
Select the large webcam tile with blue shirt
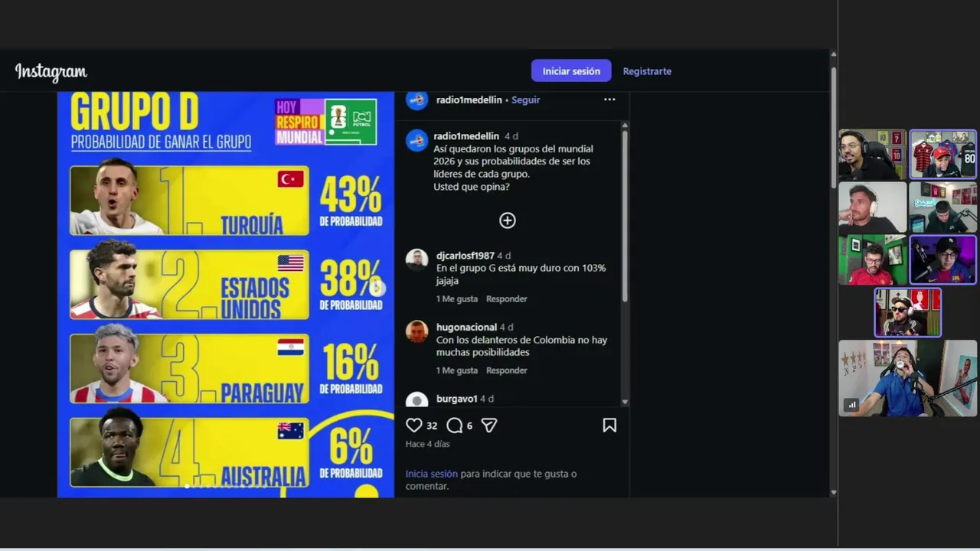(907, 378)
